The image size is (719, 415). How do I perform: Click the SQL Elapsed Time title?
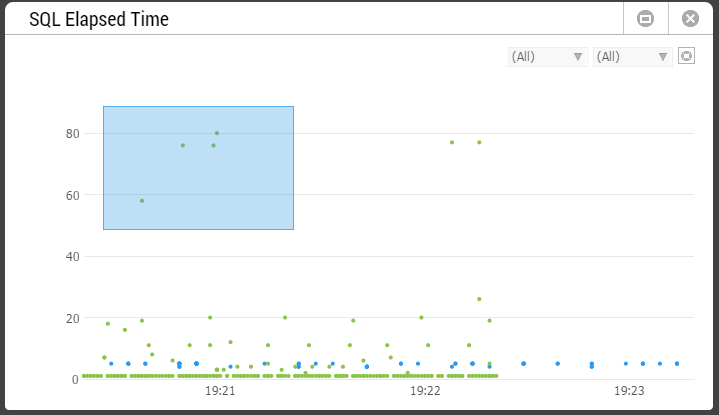tap(99, 19)
